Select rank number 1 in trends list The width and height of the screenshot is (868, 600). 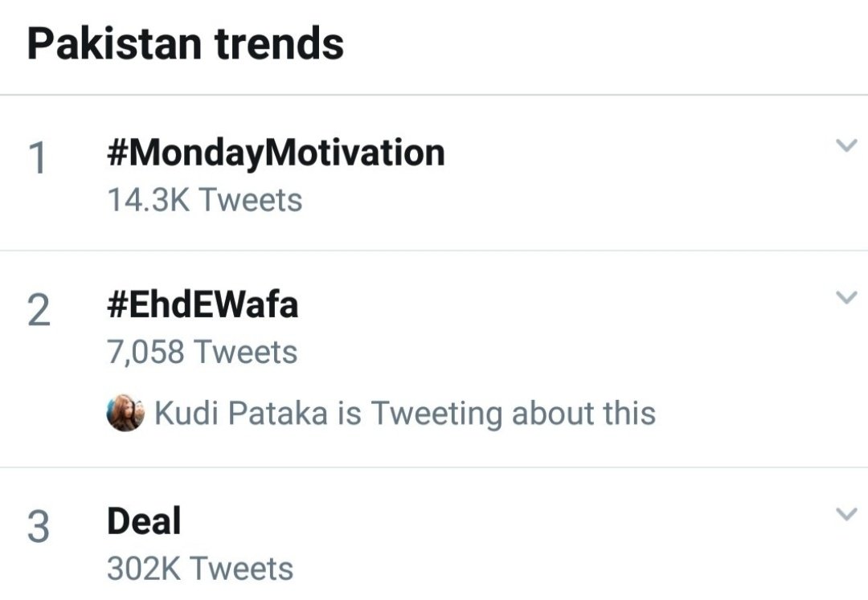(x=38, y=158)
